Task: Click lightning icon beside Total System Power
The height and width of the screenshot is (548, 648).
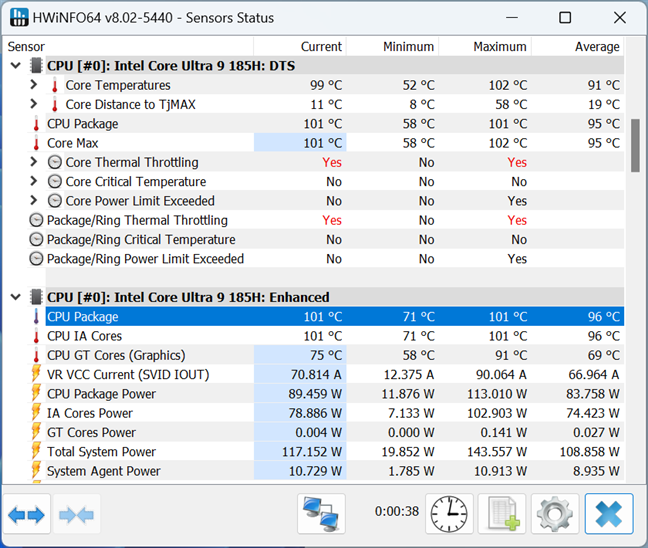Action: [x=36, y=450]
